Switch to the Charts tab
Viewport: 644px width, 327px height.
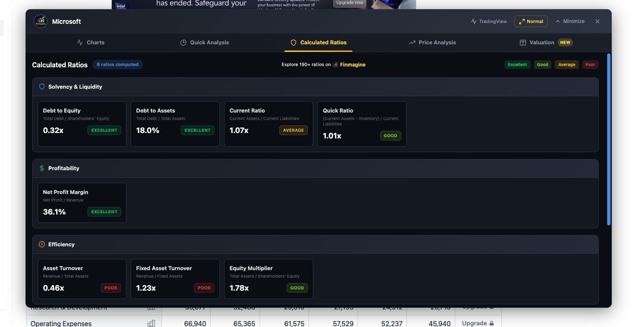(90, 43)
